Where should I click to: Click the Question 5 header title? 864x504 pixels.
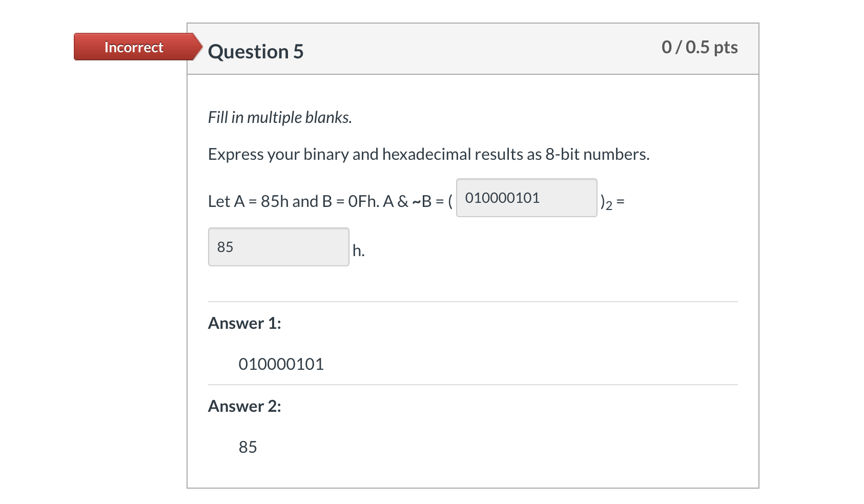coord(255,51)
